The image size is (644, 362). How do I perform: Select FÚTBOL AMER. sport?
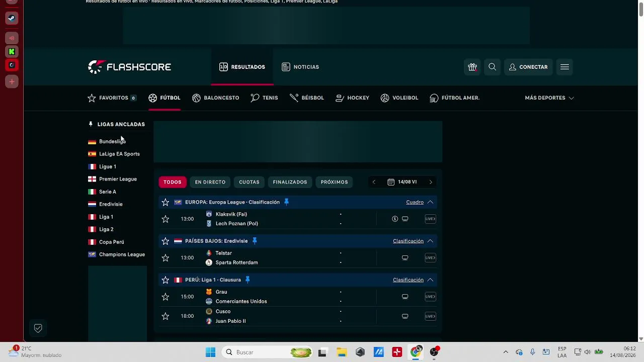(454, 98)
